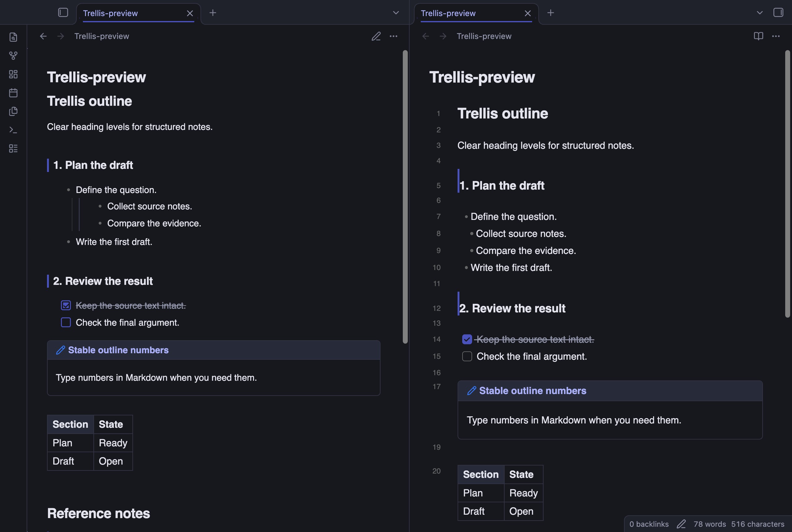This screenshot has width=792, height=532.
Task: Open daily note calendar icon
Action: 13,92
